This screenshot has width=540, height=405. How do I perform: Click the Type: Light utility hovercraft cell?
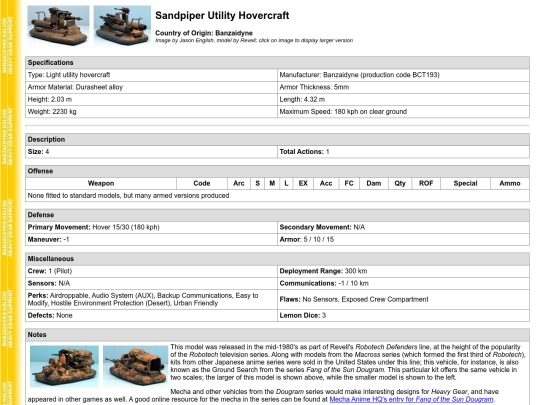(x=151, y=75)
